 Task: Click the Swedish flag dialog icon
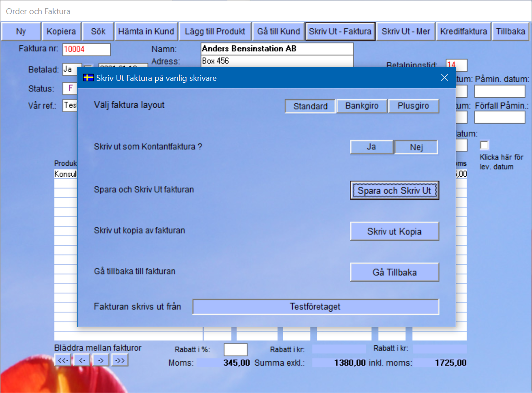[x=88, y=78]
